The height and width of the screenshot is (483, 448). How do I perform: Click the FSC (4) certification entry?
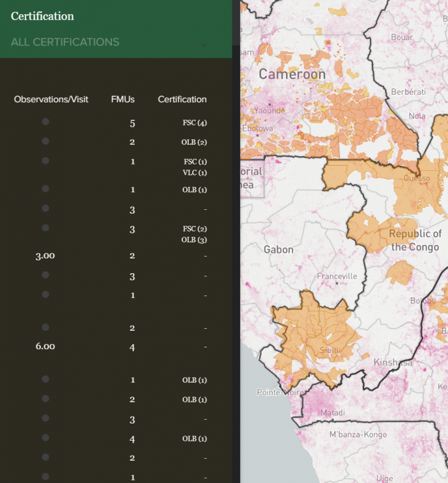point(195,123)
